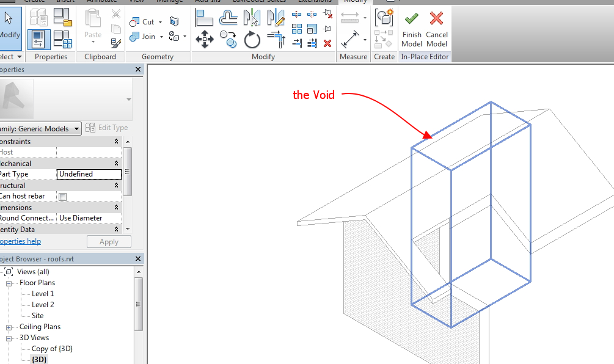Click the Part Type value field Undefined
Screen dimensions: 614x364
click(x=89, y=174)
